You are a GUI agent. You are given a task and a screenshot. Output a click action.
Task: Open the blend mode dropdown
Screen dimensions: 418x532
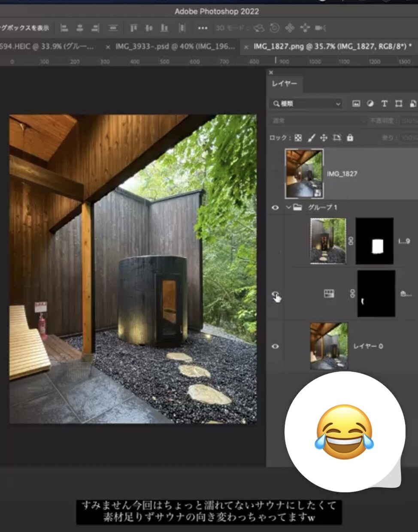pos(318,121)
